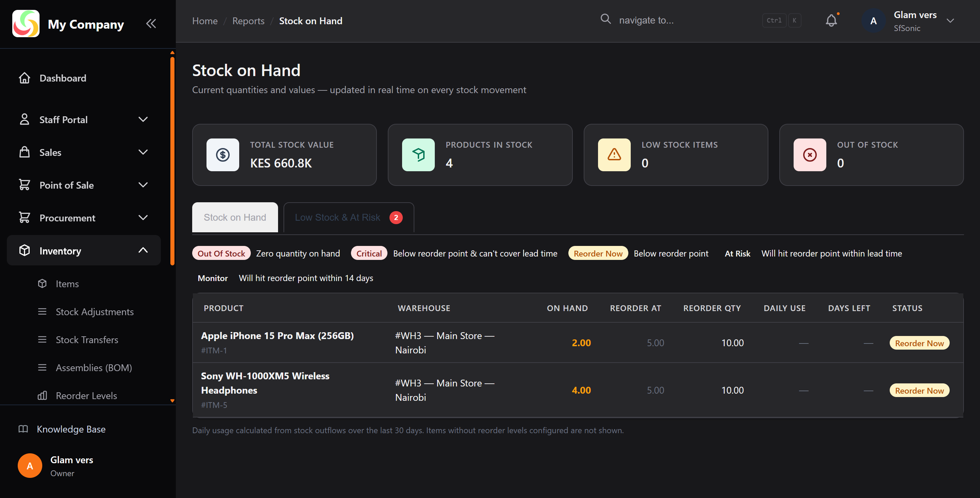Expand the Sales menu chevron
The height and width of the screenshot is (498, 980).
click(x=143, y=152)
